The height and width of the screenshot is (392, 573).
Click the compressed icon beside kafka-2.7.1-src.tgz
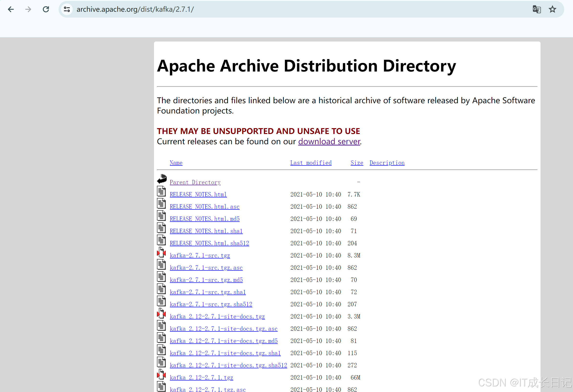[x=161, y=252]
